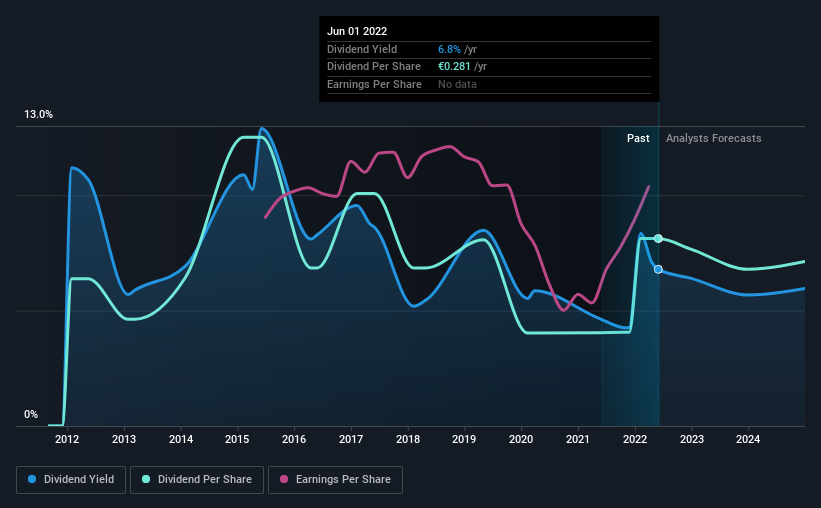Click the blue data point marker on chart
The height and width of the screenshot is (508, 821).
coord(658,269)
